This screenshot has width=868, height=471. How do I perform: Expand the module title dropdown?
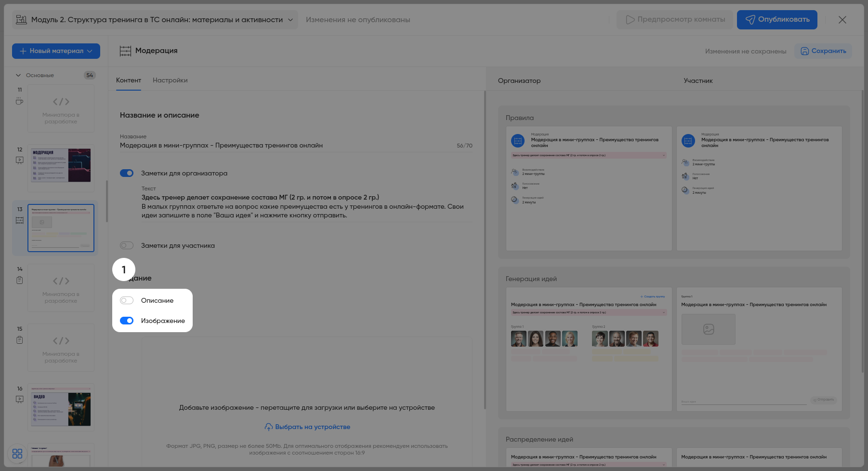[x=290, y=20]
